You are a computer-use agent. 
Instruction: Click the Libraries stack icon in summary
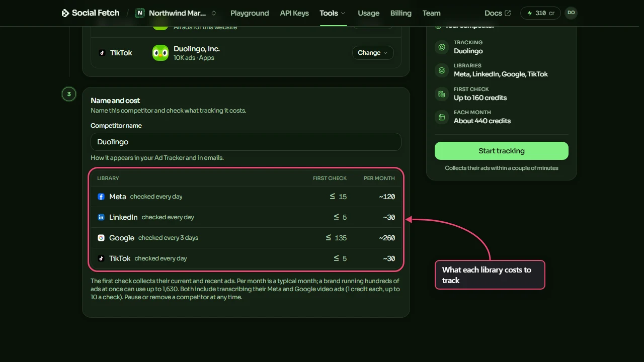(x=442, y=70)
